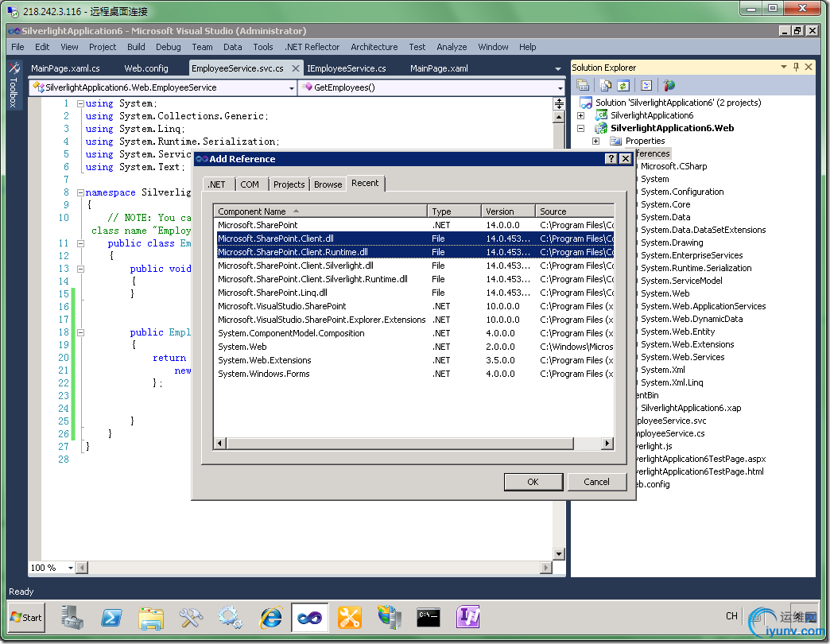Collapse the namespace block at line 8
Image resolution: width=830 pixels, height=644 pixels.
80,192
